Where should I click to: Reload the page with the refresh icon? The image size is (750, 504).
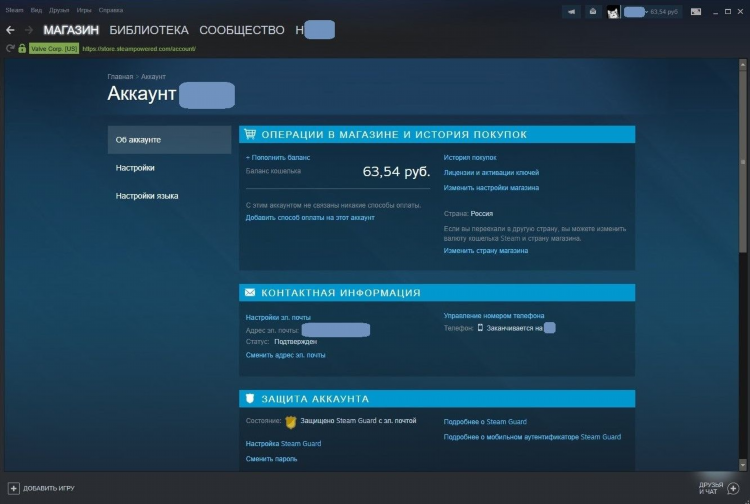[10, 48]
